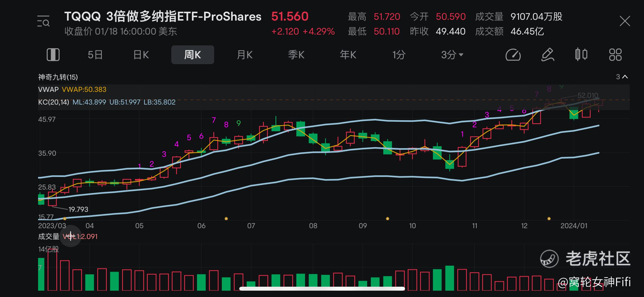Open candlestick chart style settings
644x297 pixels.
(581, 55)
